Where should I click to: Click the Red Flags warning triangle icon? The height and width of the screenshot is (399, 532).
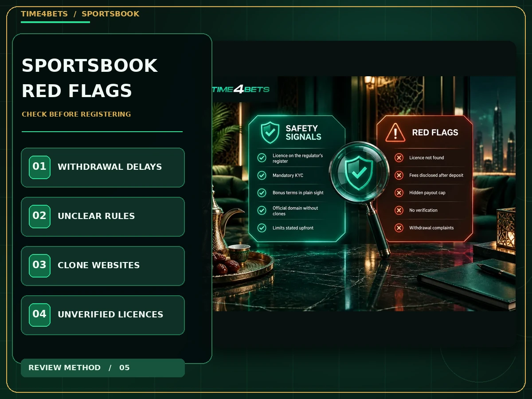click(395, 132)
